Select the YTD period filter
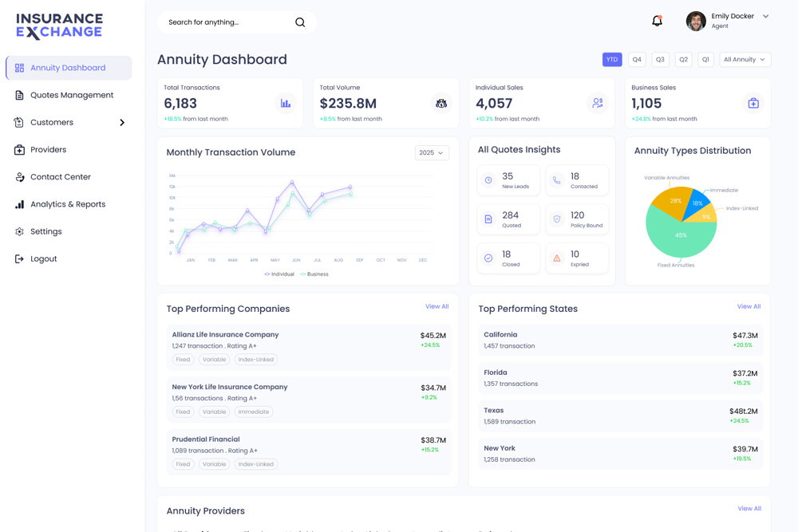 612,60
